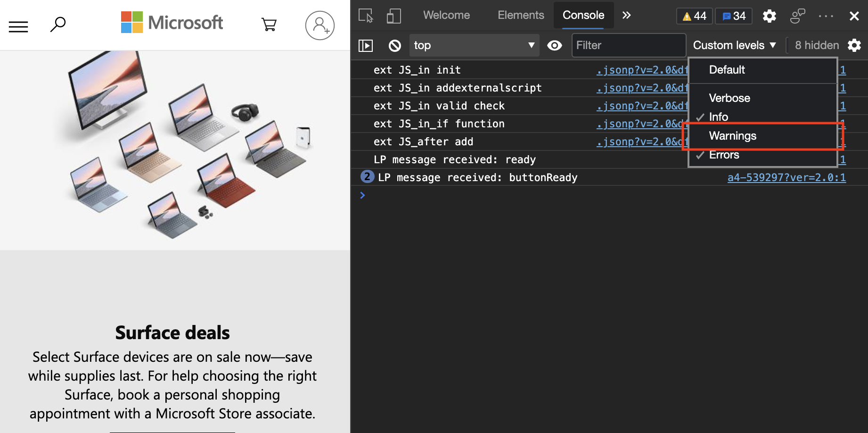Show the console sidebar panel icon
The width and height of the screenshot is (868, 433).
tap(366, 45)
